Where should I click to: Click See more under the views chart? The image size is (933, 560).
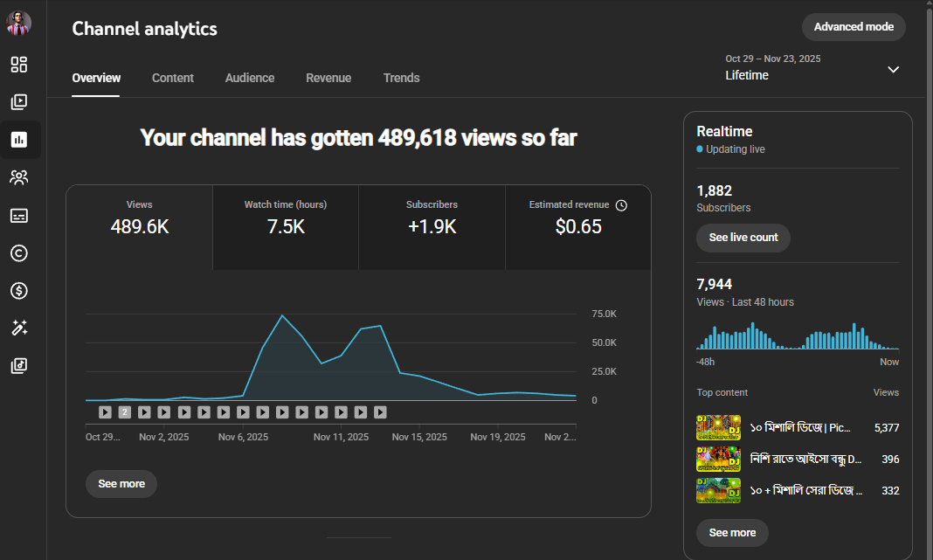pos(121,484)
